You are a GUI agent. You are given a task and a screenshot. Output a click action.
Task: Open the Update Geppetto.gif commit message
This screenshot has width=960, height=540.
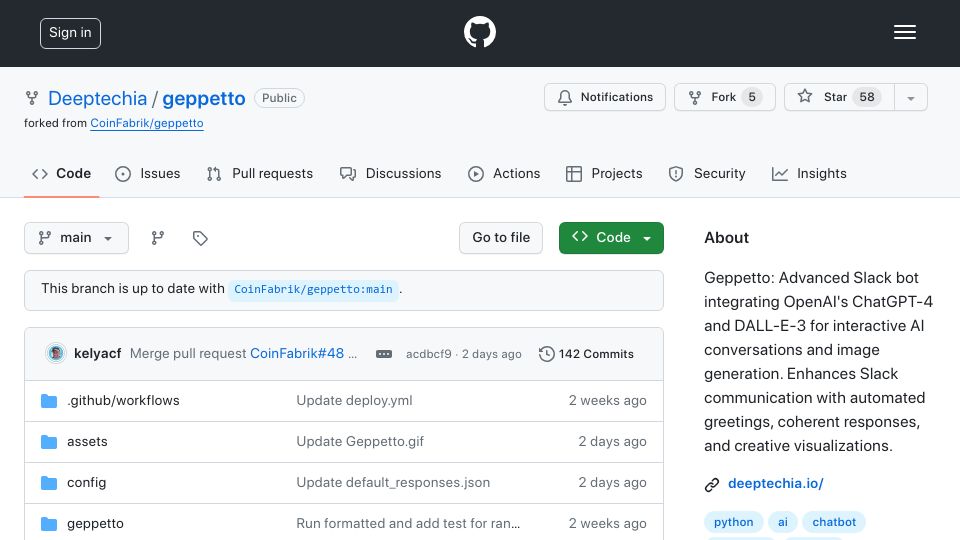[x=360, y=441]
